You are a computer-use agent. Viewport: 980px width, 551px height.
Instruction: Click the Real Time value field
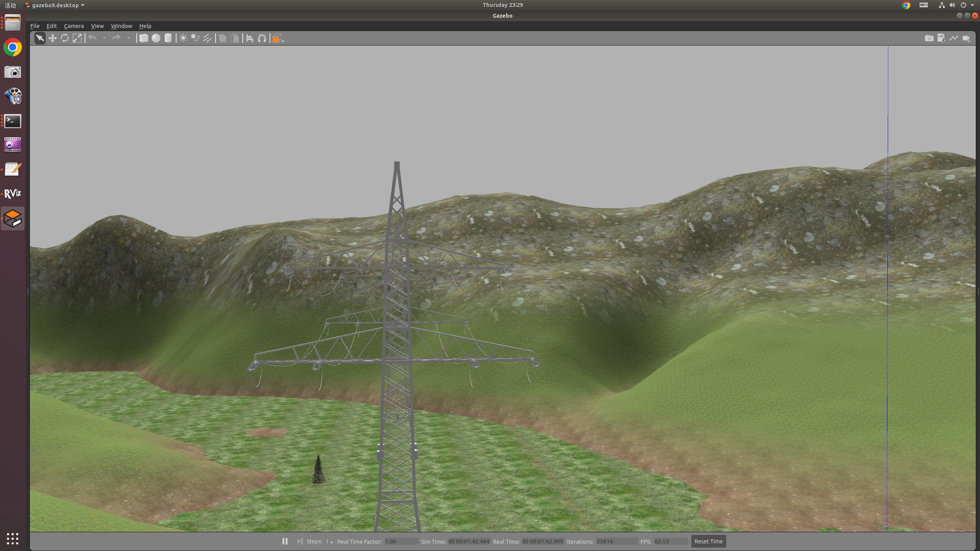542,541
